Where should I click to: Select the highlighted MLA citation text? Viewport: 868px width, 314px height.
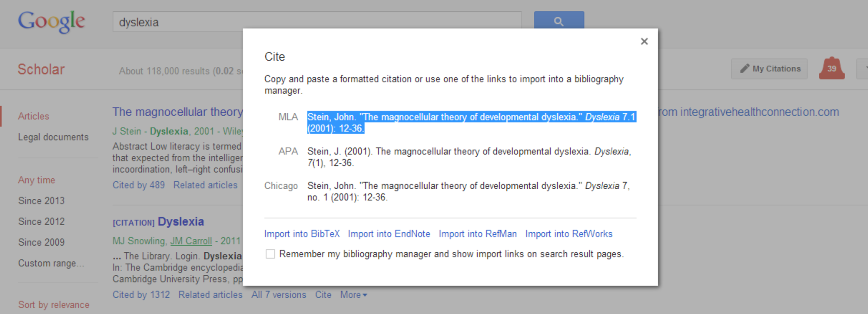pos(471,123)
